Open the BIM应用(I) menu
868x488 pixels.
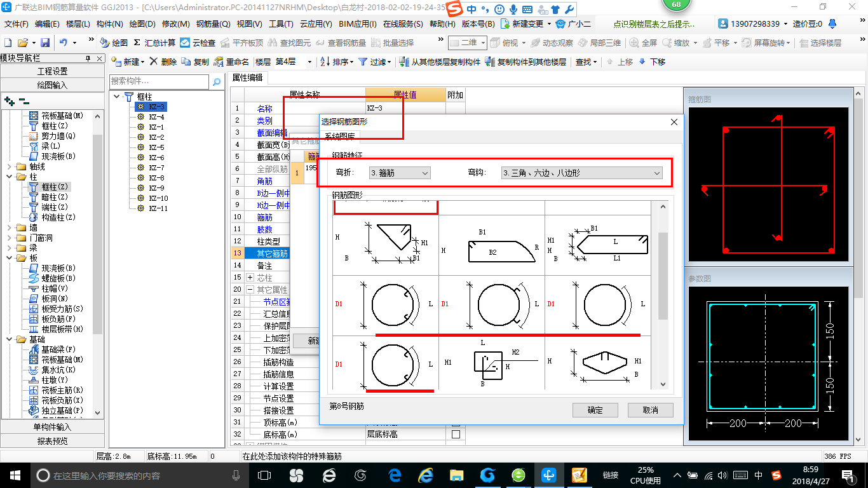tap(358, 24)
